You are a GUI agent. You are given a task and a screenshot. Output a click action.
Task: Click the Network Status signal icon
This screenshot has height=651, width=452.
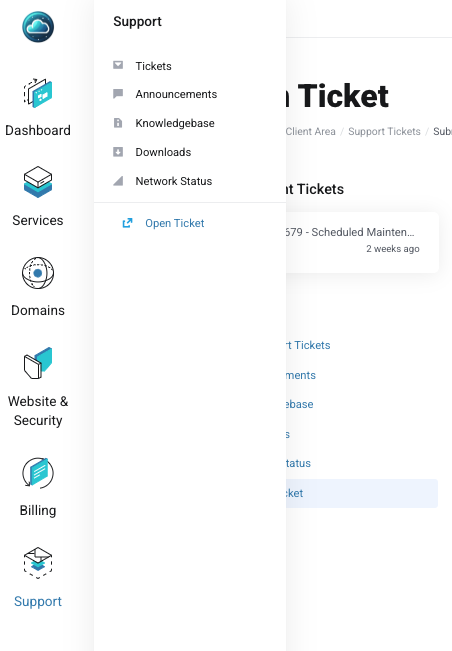[118, 181]
